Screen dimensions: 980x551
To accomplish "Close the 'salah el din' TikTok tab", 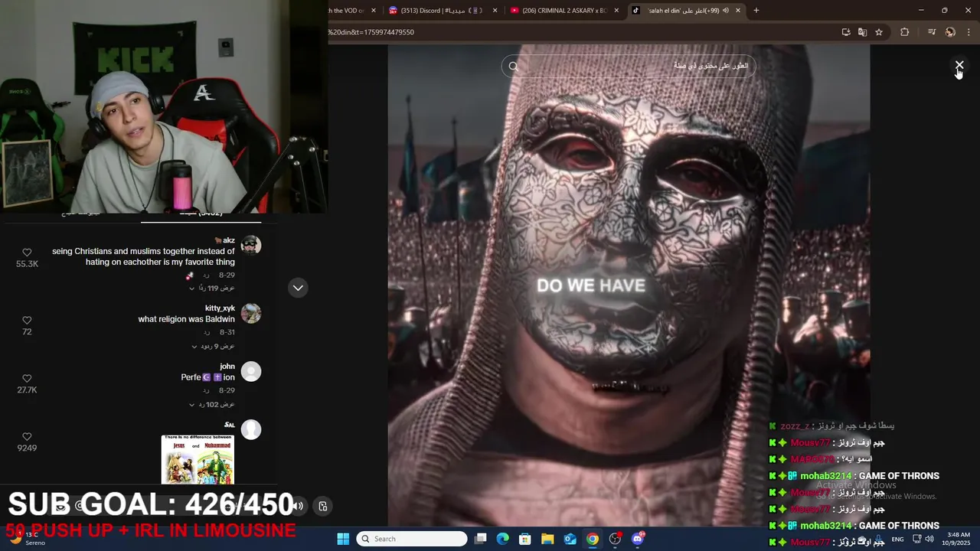I will [x=738, y=11].
